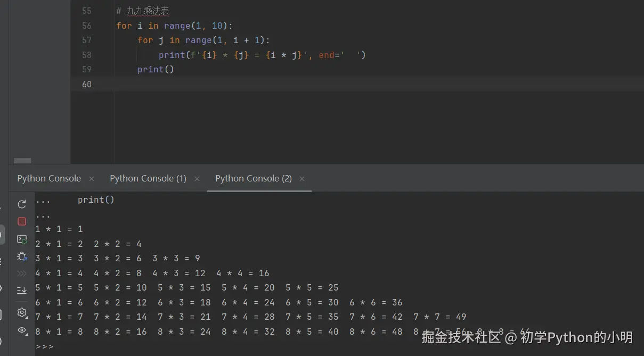Click the 'end=' argument on line 58

tap(331, 55)
